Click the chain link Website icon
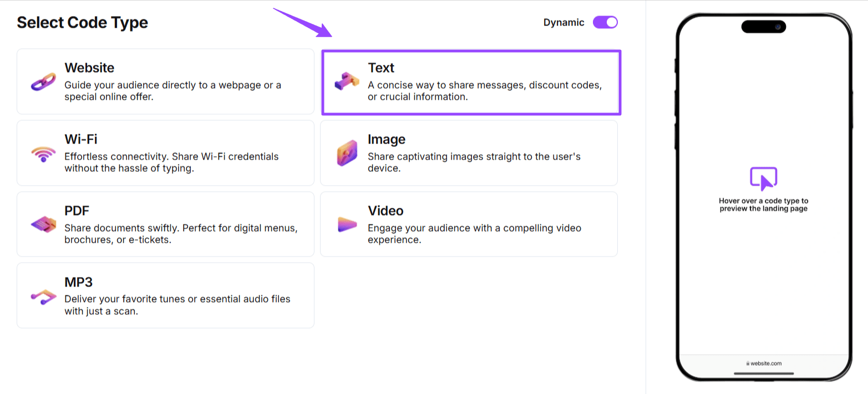 point(43,81)
